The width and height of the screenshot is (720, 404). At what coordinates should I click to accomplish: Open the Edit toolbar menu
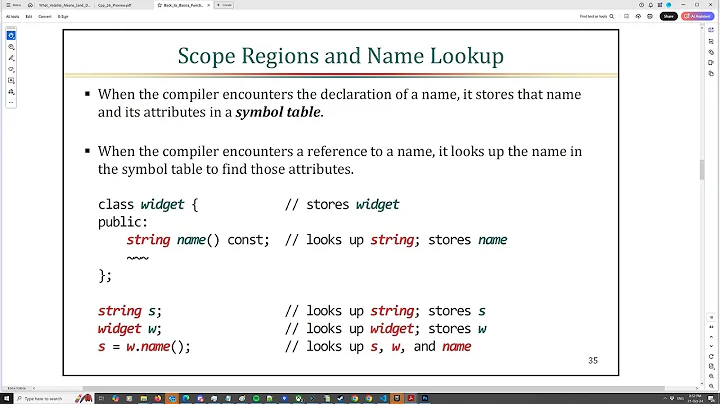[x=29, y=17]
